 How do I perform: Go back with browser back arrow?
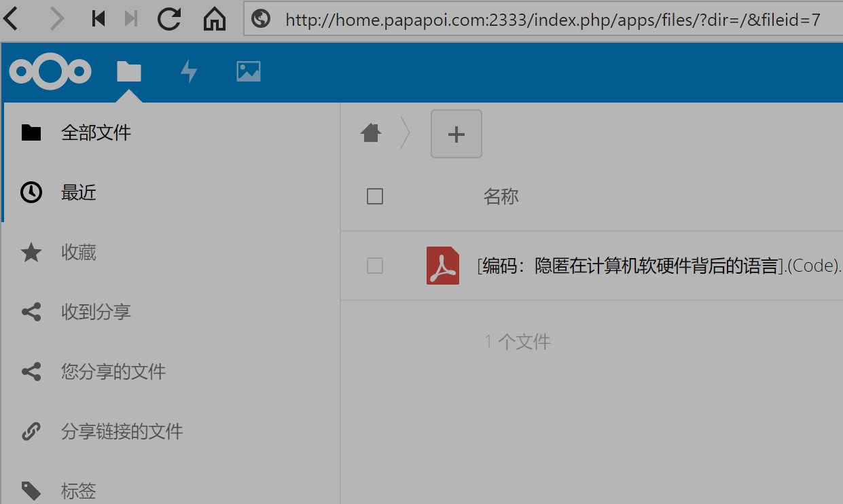[12, 19]
